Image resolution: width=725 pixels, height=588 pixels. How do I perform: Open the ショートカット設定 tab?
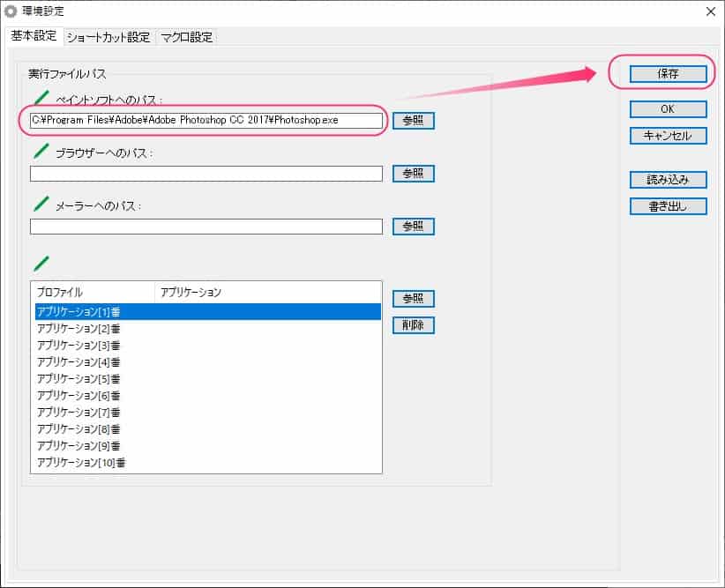tap(108, 37)
